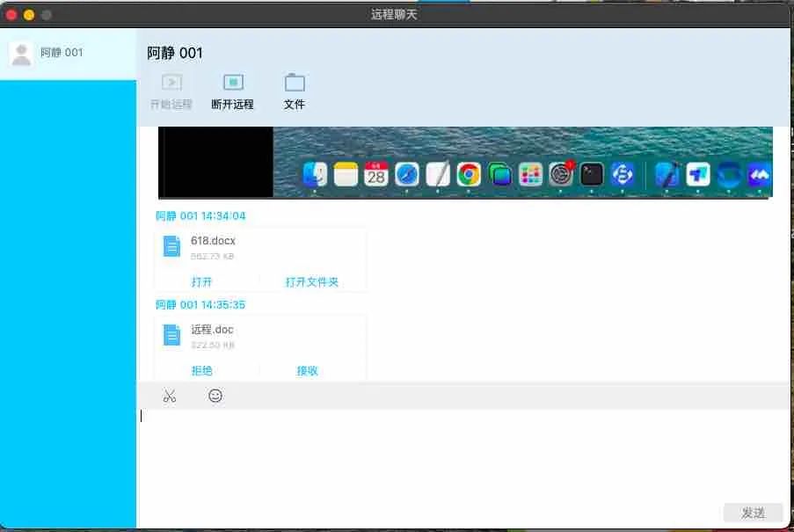Click the 阿静 001 14:34:04 timestamp
Screen dimensions: 794x532
tap(200, 216)
